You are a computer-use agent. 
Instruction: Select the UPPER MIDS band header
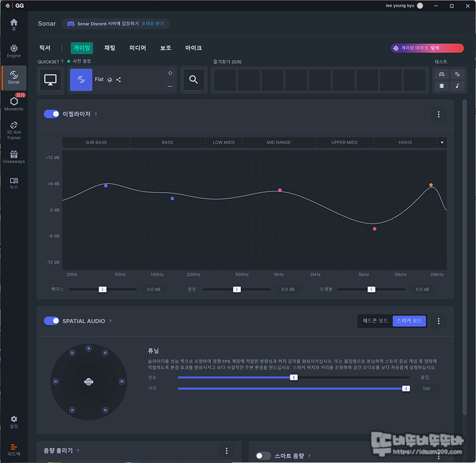pos(344,142)
